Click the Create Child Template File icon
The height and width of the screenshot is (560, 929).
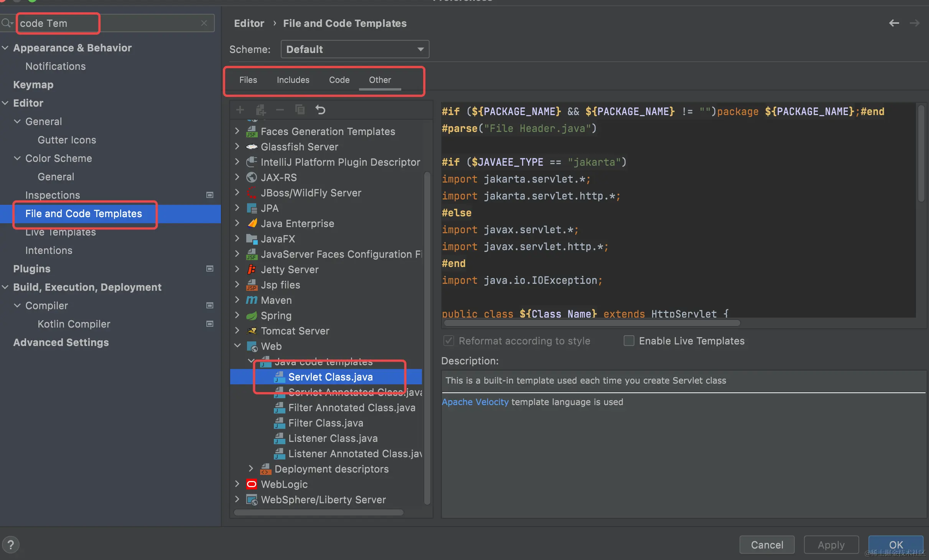click(x=261, y=110)
